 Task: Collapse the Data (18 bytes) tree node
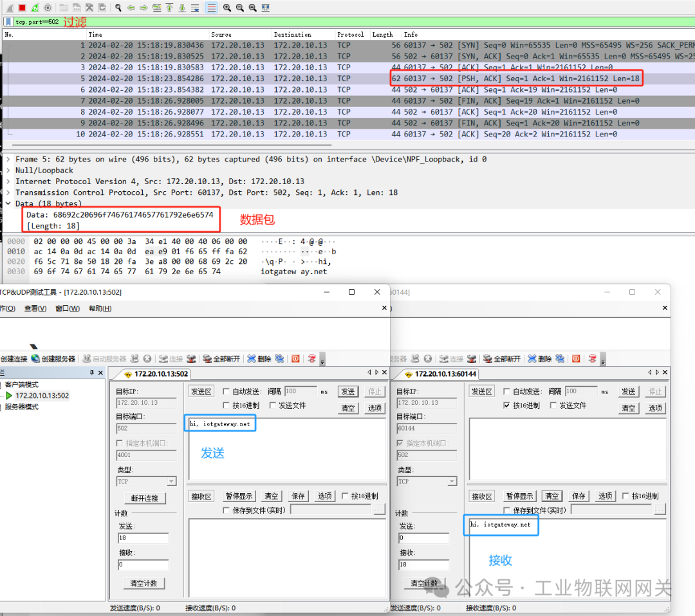click(8, 203)
